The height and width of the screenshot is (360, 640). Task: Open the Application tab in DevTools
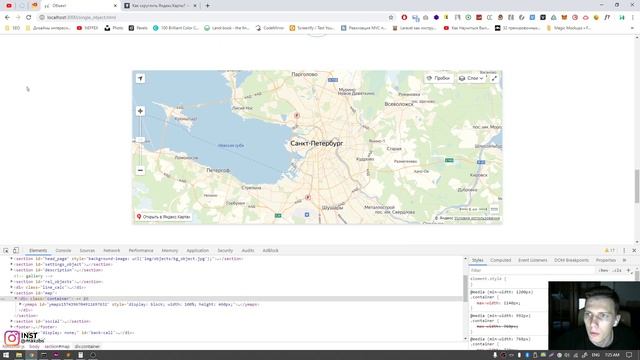coord(198,250)
